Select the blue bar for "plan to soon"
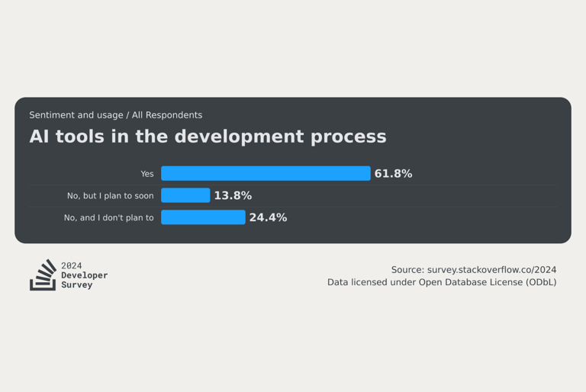 tap(185, 196)
